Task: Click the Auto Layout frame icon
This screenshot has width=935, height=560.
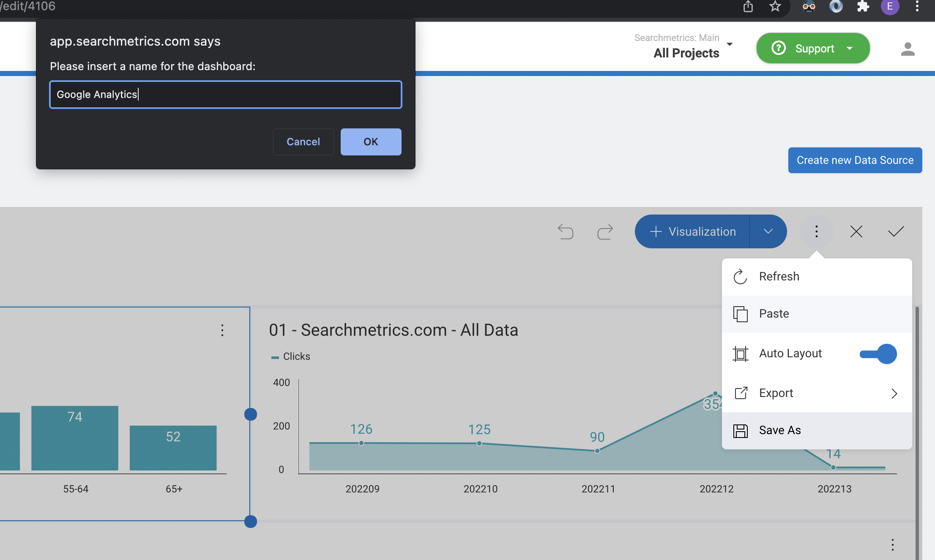Action: click(740, 353)
